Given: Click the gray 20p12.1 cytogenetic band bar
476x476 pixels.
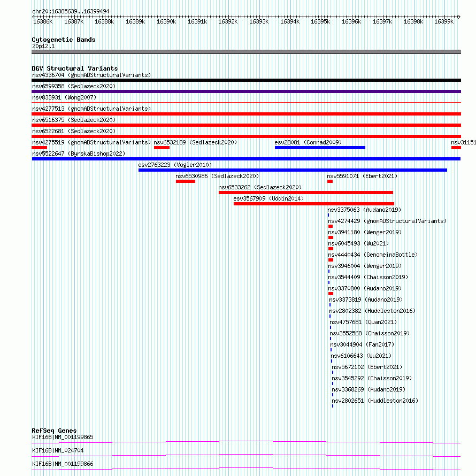Looking at the screenshot, I should pyautogui.click(x=246, y=52).
